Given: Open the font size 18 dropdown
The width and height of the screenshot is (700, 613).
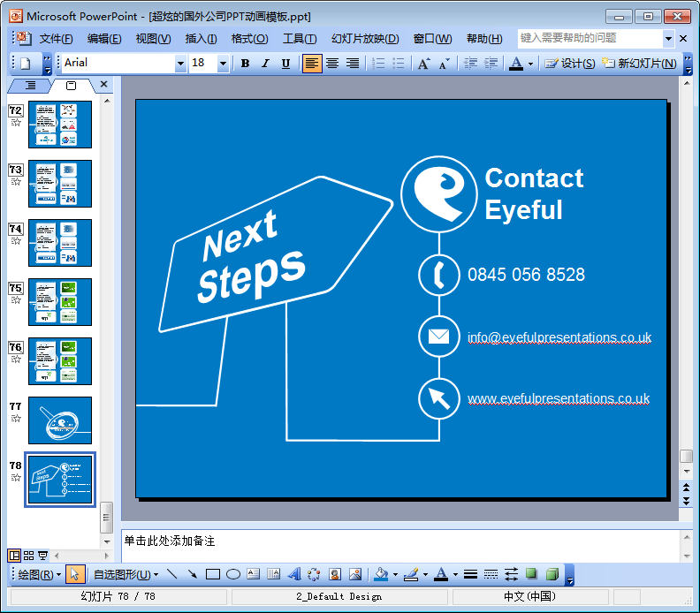Looking at the screenshot, I should coord(223,64).
